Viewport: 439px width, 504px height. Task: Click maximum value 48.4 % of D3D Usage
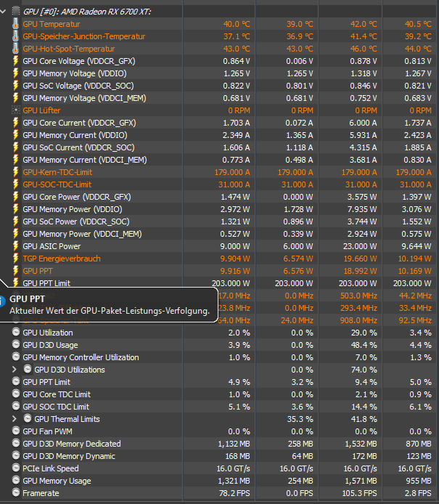coord(364,345)
